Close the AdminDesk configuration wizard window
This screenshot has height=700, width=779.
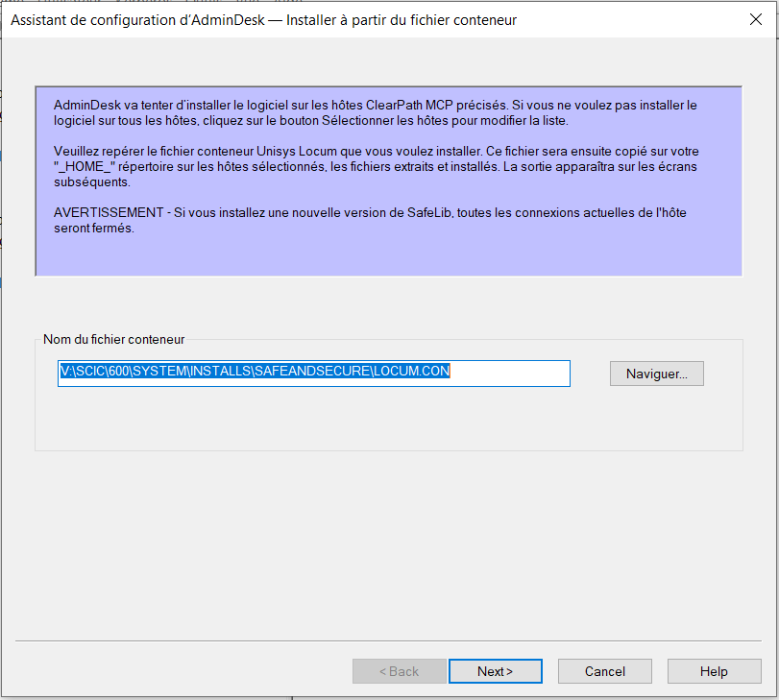click(x=755, y=19)
